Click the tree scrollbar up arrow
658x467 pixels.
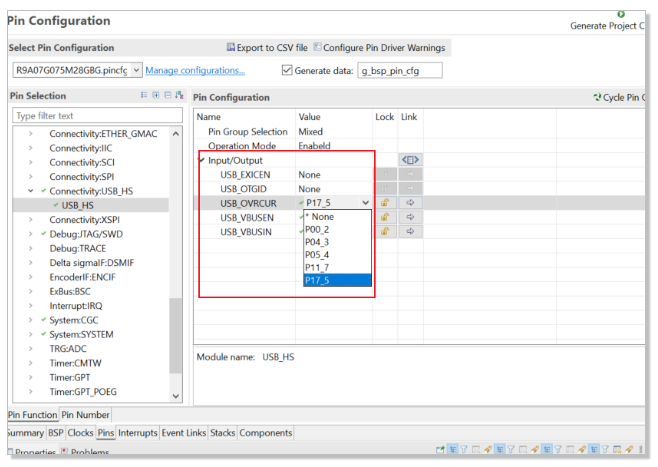(175, 134)
